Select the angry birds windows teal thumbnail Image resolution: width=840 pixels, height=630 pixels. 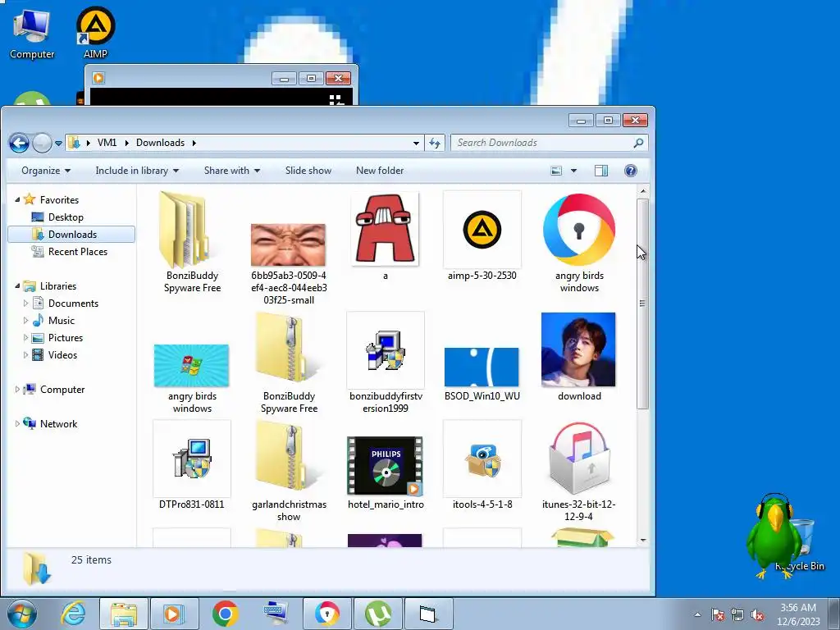coord(192,377)
